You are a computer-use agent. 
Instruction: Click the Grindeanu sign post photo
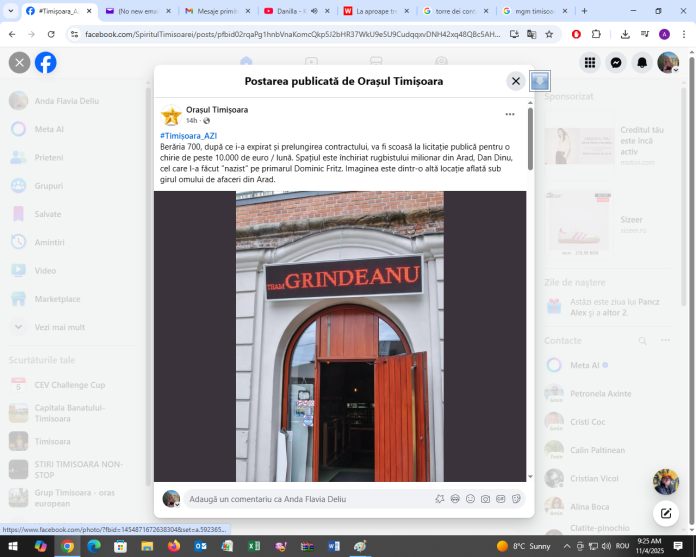point(340,336)
